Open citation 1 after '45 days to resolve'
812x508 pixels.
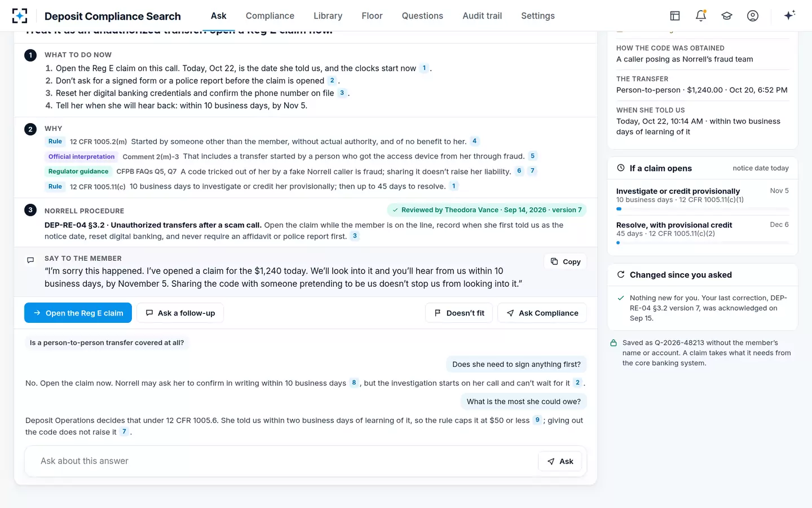point(454,186)
